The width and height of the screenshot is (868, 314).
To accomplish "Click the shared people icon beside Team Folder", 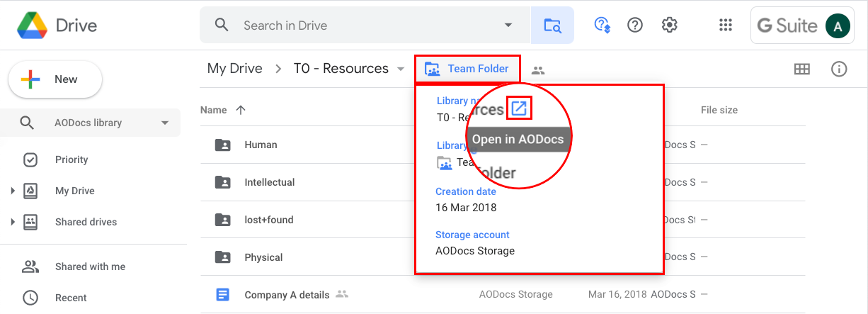I will [x=538, y=69].
